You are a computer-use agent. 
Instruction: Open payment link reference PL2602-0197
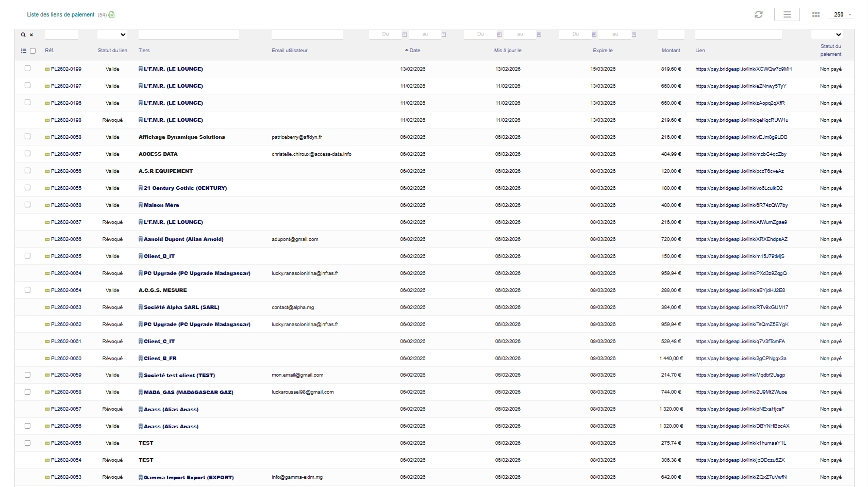[66, 86]
